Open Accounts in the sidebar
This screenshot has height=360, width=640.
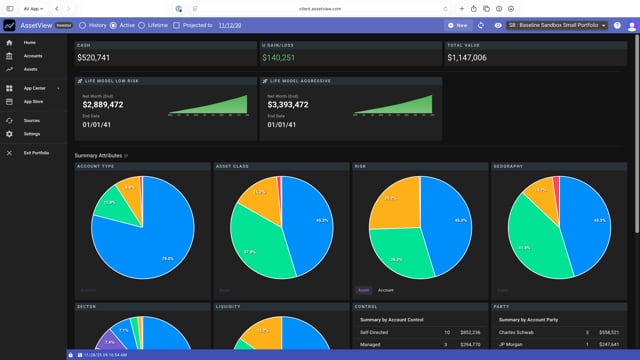[x=33, y=56]
